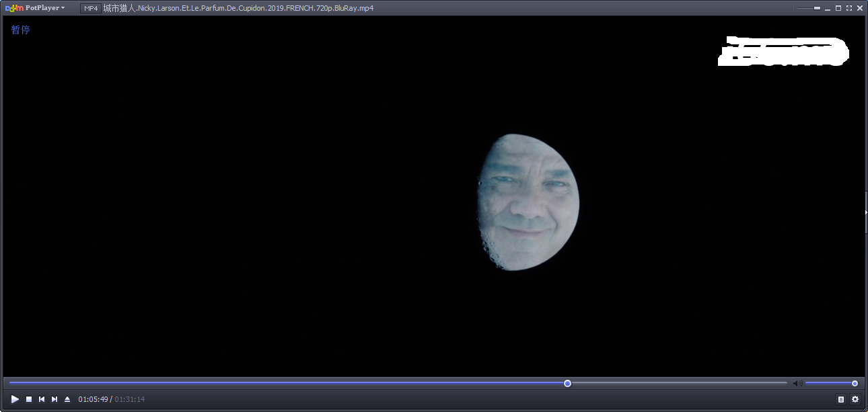Toggle fullscreen mode in title bar
Screen dimensions: 868x412
pyautogui.click(x=849, y=8)
